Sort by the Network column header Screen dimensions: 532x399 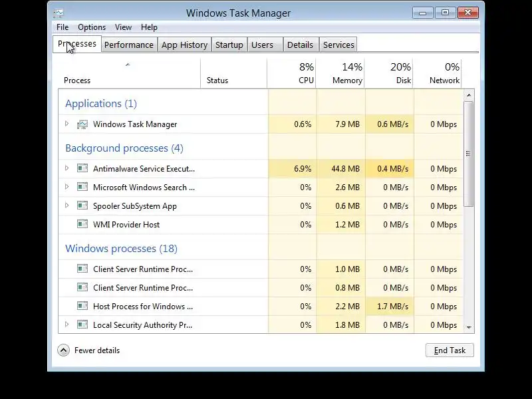coord(438,73)
